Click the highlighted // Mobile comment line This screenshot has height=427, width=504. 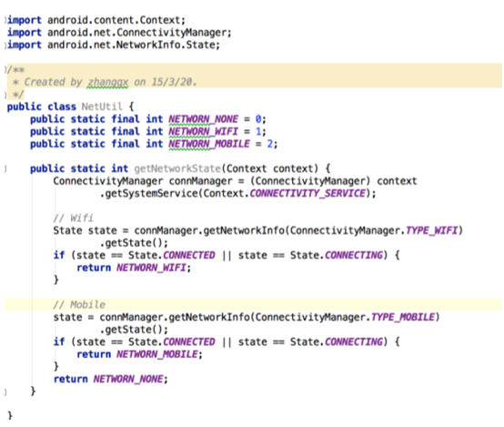point(253,305)
